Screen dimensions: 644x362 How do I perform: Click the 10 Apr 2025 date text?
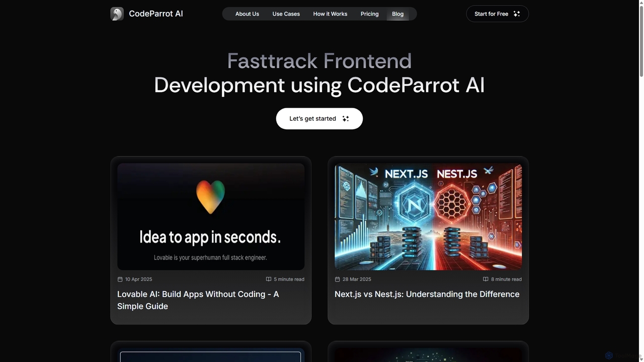tap(139, 279)
